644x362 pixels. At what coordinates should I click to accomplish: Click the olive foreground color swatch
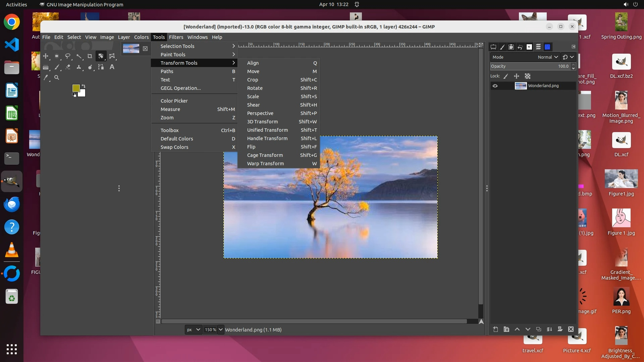click(x=76, y=88)
